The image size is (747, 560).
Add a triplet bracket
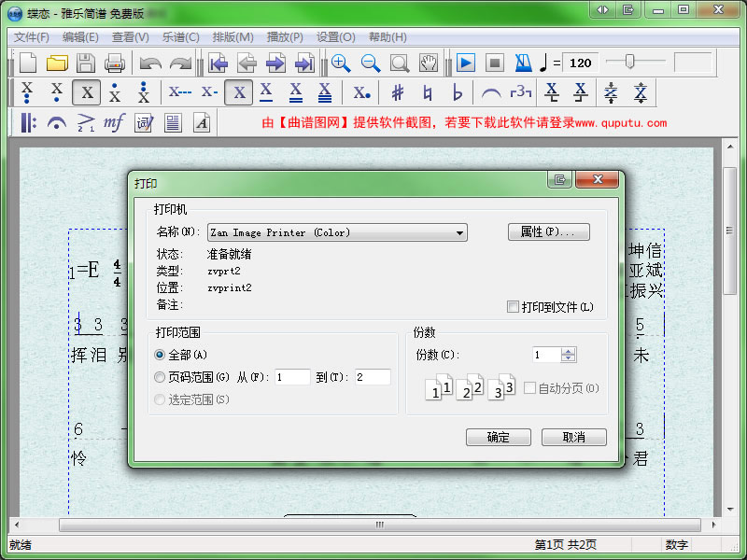pyautogui.click(x=520, y=91)
